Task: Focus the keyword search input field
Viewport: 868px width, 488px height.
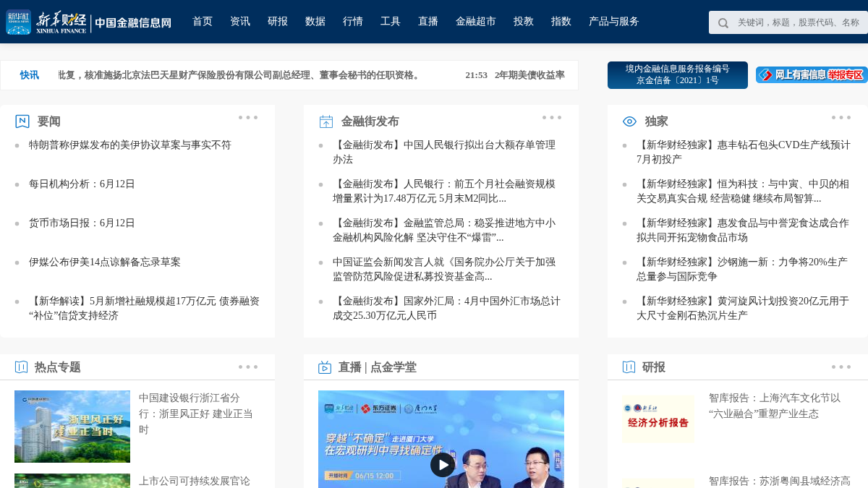Action: click(799, 22)
